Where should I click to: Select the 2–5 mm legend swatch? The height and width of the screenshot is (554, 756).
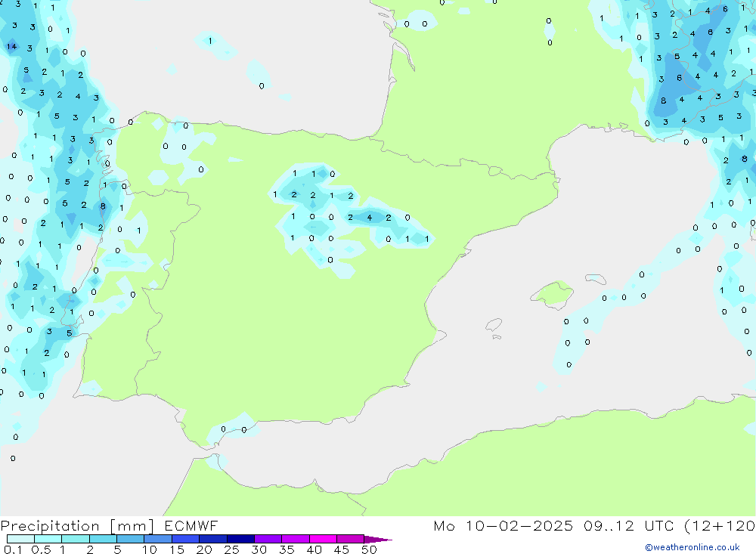(103, 539)
